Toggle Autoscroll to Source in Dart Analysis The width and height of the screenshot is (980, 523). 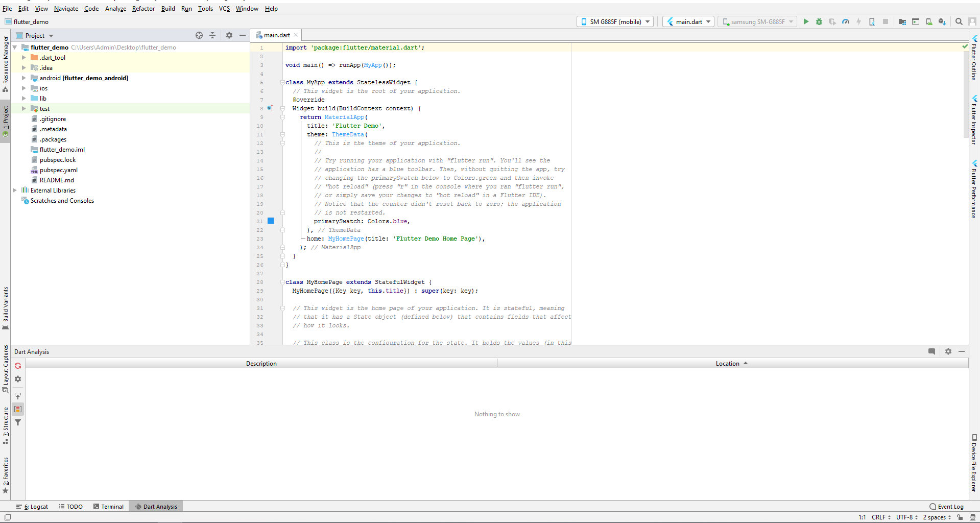click(18, 396)
